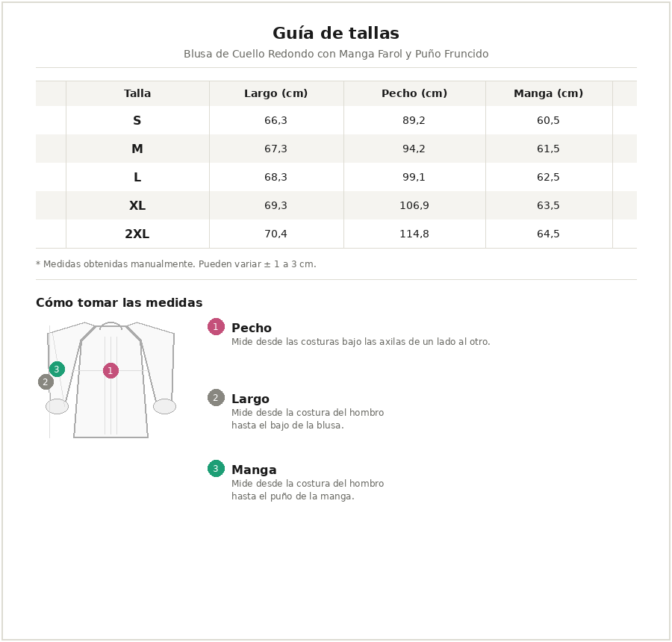This screenshot has height=642, width=672.
Task: Select the Manga (cm) column header
Action: (x=548, y=94)
